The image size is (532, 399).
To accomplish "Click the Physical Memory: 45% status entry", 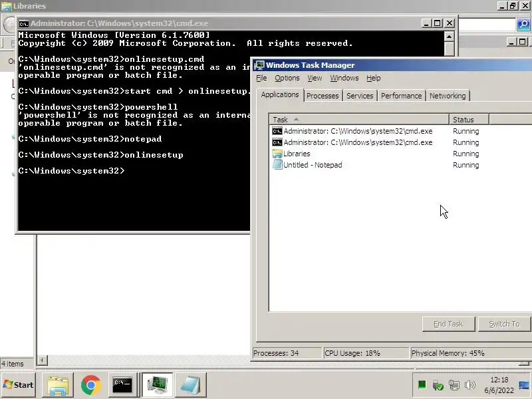I will tap(471, 353).
